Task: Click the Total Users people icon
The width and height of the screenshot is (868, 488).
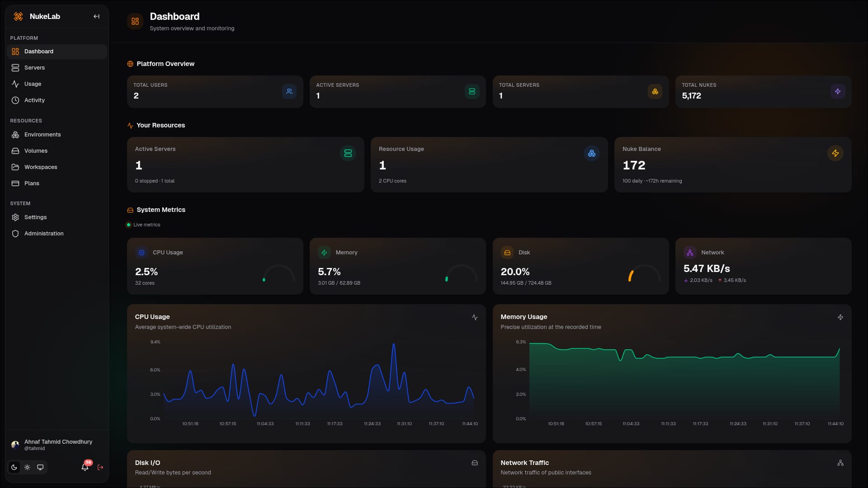Action: 289,91
